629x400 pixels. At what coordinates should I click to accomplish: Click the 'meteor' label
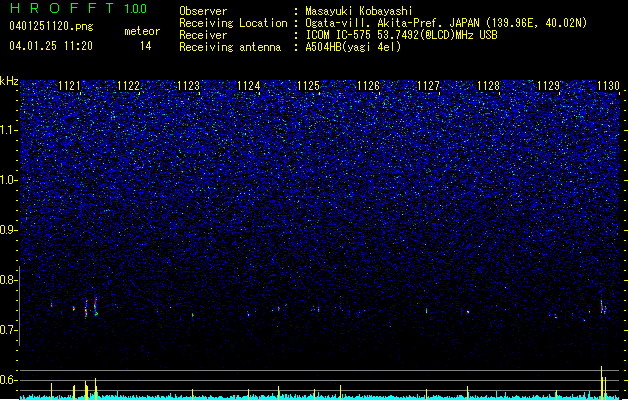tap(142, 31)
